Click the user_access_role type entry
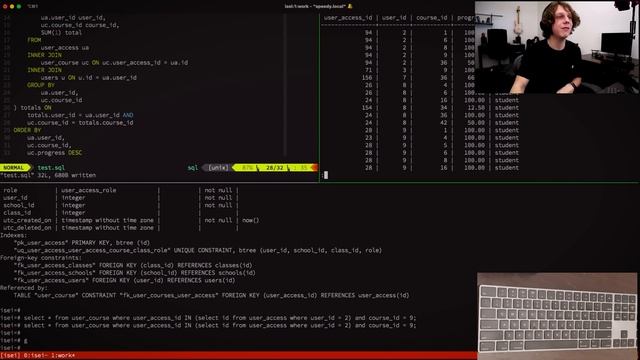The width and height of the screenshot is (640, 360). (89, 190)
